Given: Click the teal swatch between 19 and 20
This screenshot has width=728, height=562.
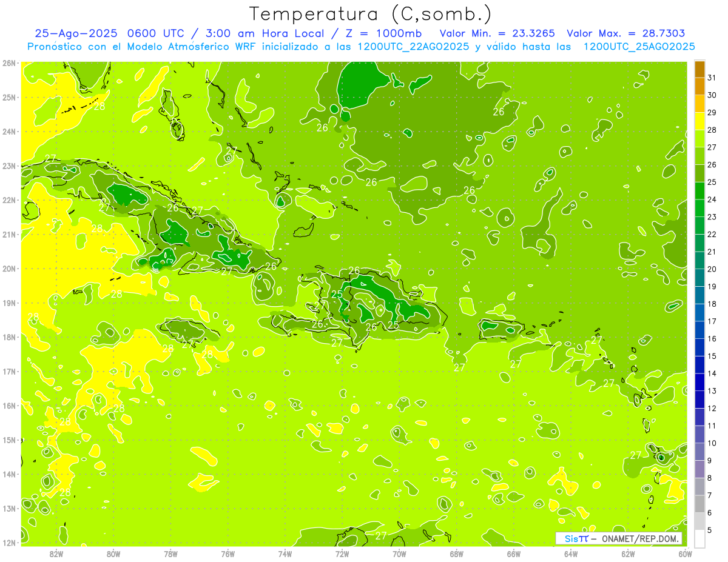Looking at the screenshot, I should tap(699, 278).
